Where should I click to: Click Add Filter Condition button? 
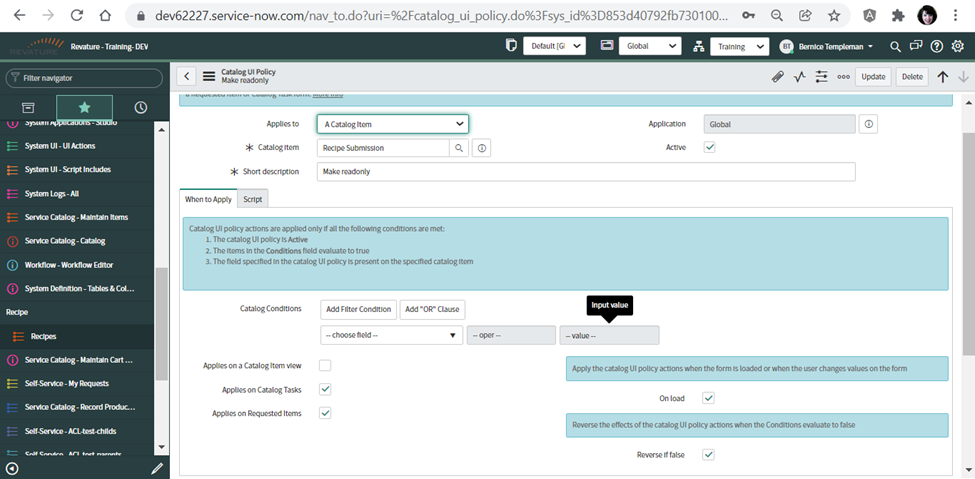(x=359, y=309)
